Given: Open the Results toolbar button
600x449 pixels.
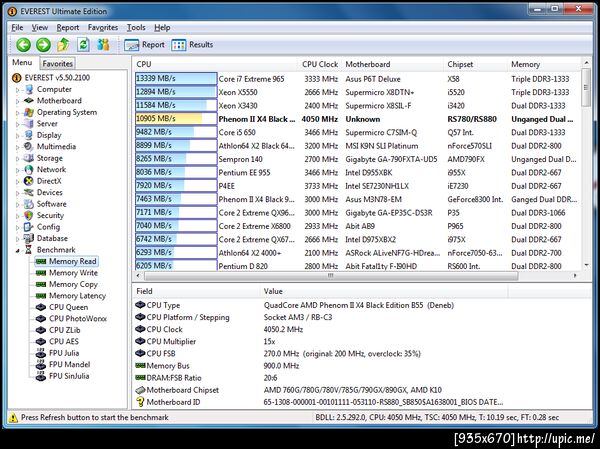Looking at the screenshot, I should (x=192, y=45).
